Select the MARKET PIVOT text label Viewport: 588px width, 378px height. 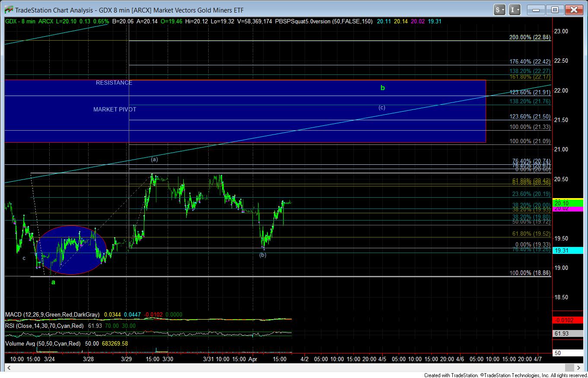[x=115, y=109]
